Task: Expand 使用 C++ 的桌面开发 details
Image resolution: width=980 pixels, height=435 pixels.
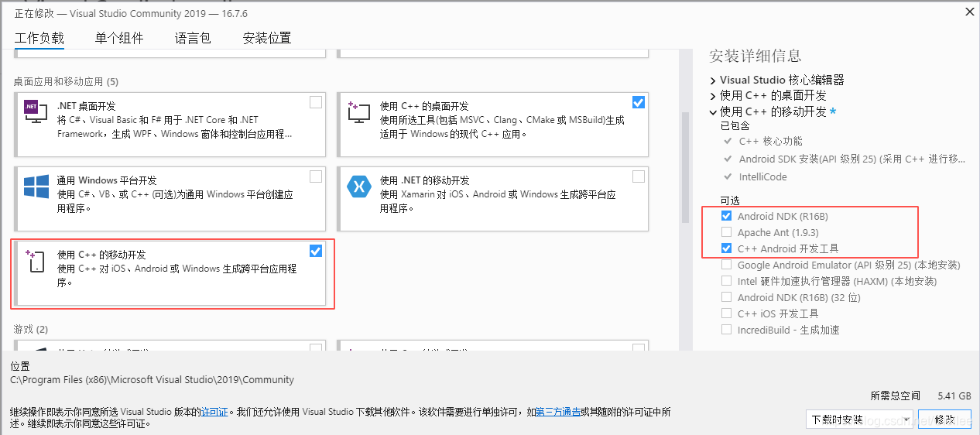Action: (x=713, y=96)
